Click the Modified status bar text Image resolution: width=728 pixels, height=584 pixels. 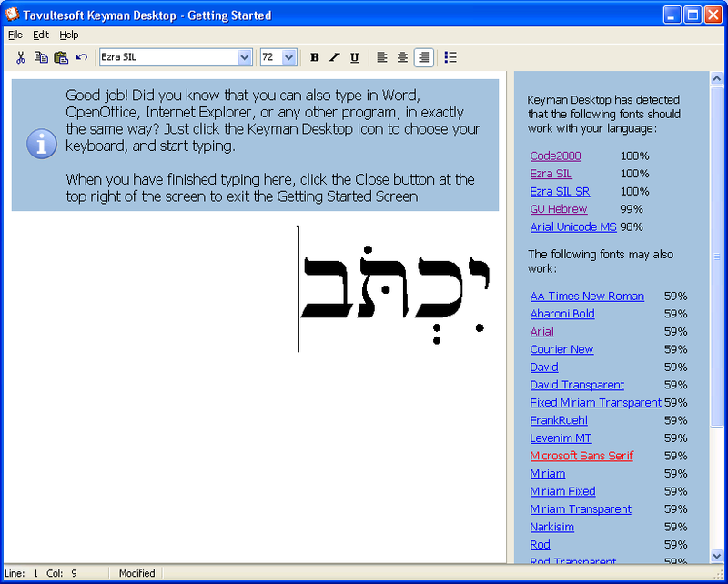137,573
